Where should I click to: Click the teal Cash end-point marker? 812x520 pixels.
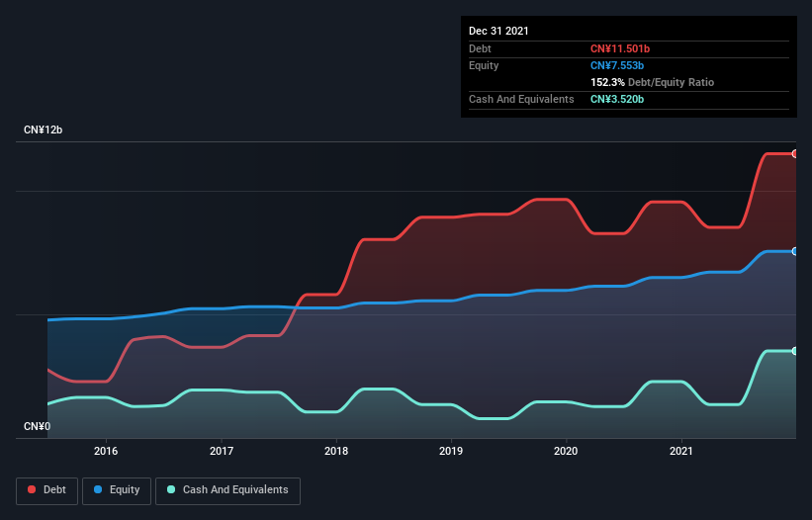(x=795, y=351)
